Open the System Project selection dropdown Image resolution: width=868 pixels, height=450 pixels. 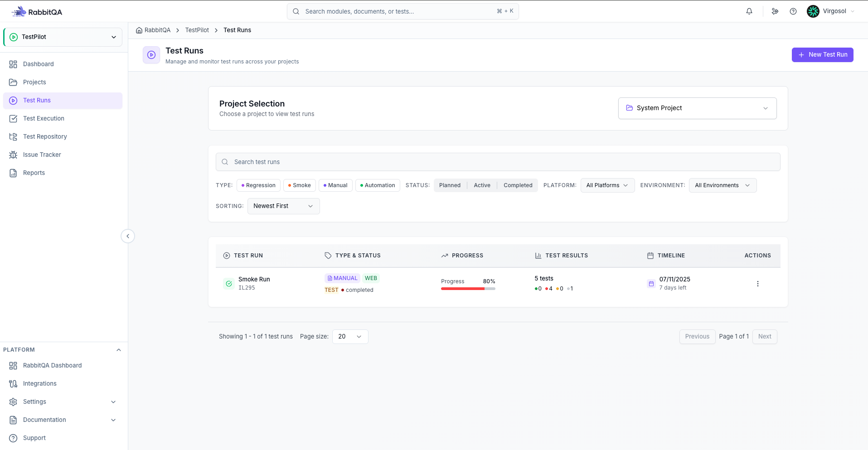(697, 108)
